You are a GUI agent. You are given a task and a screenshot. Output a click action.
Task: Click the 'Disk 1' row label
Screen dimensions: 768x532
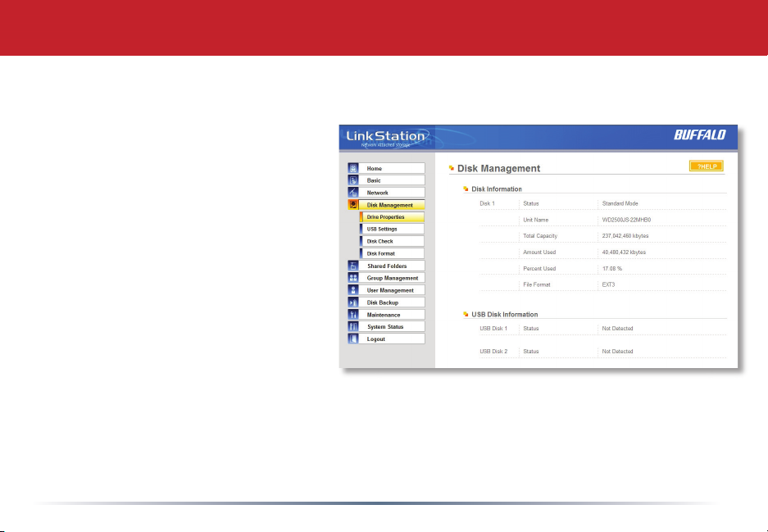[x=488, y=203]
